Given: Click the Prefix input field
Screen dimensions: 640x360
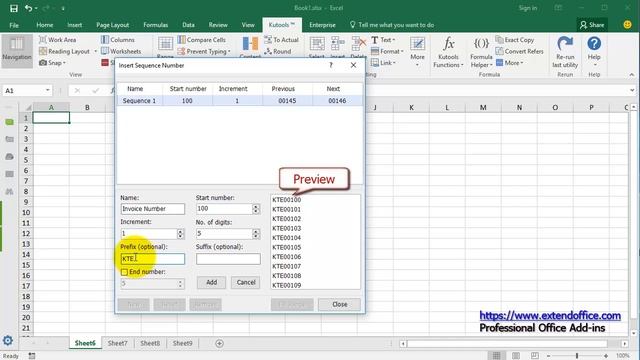Looking at the screenshot, I should (153, 259).
